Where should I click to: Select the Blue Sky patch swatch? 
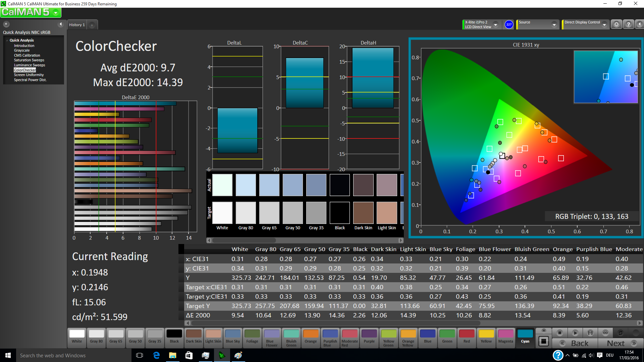click(233, 338)
